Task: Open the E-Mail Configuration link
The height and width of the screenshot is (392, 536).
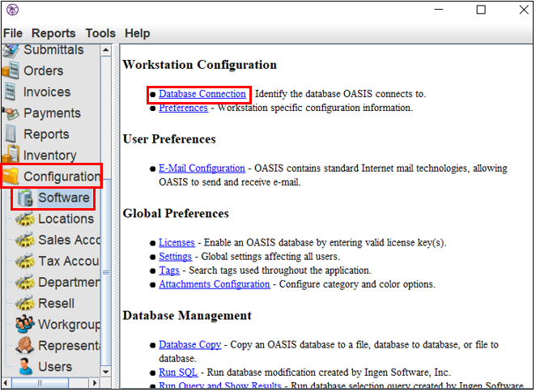Action: (x=202, y=168)
